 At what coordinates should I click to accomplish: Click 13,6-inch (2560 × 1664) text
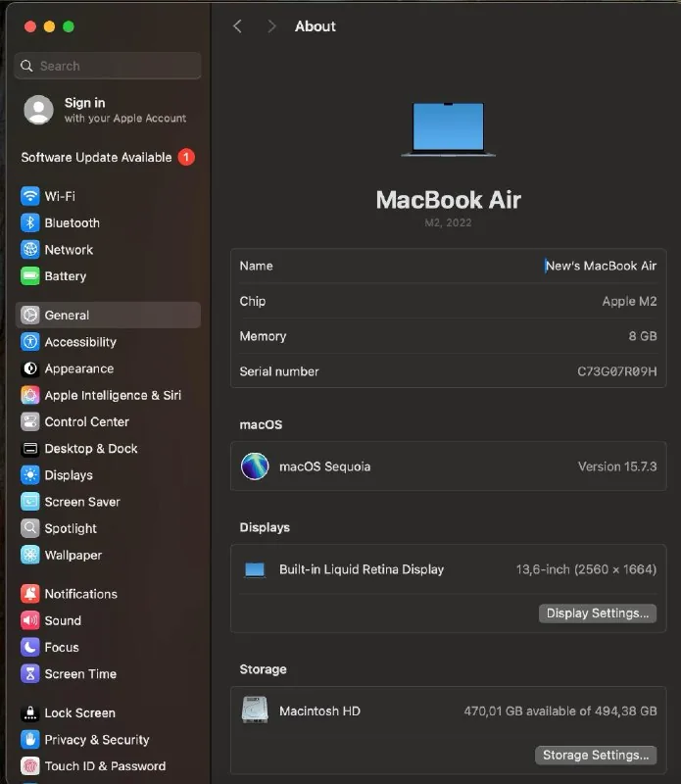[586, 569]
